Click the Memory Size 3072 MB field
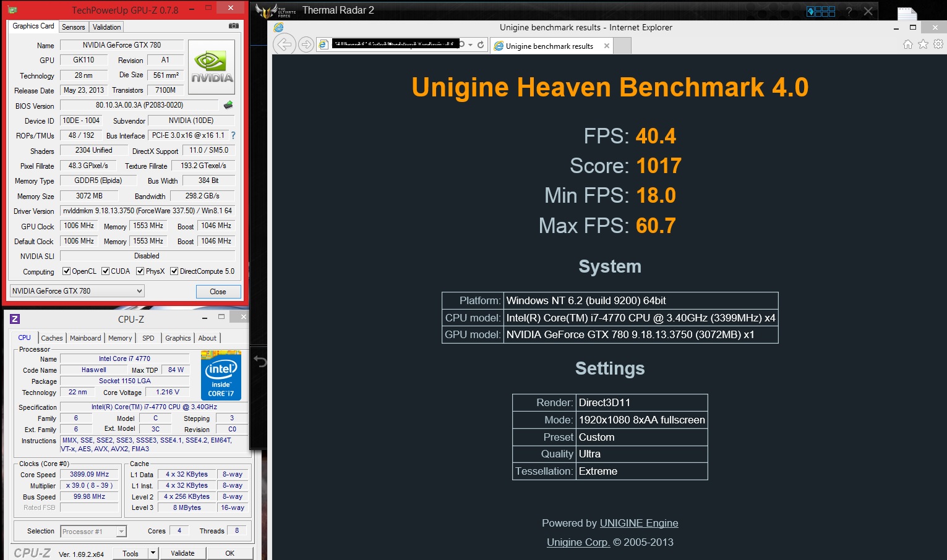Screen dimensions: 947x560 [90, 196]
